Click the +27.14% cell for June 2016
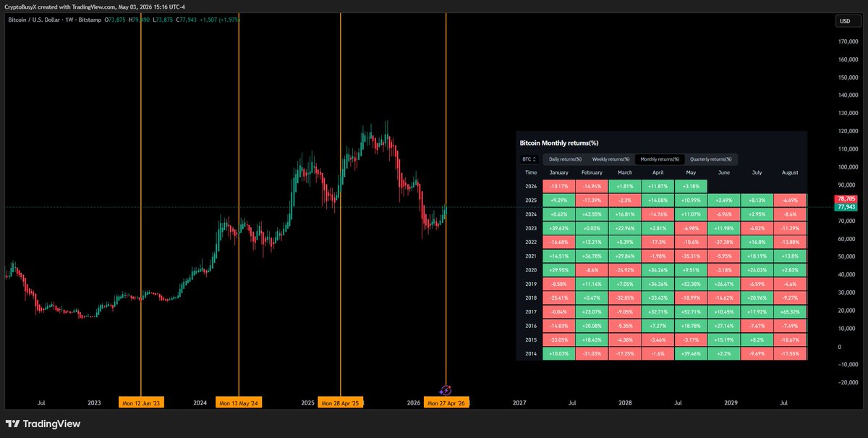868x438 pixels. click(724, 326)
